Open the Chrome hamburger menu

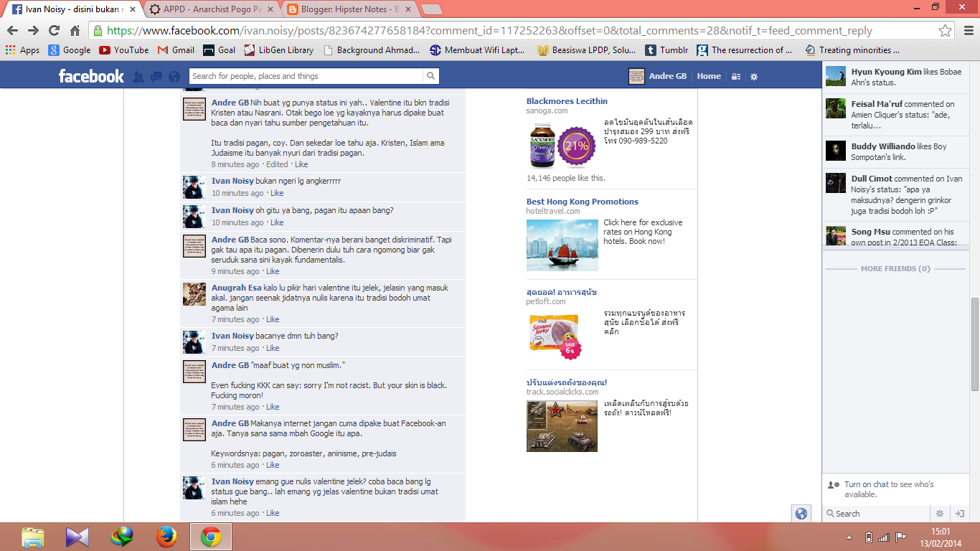(x=967, y=31)
